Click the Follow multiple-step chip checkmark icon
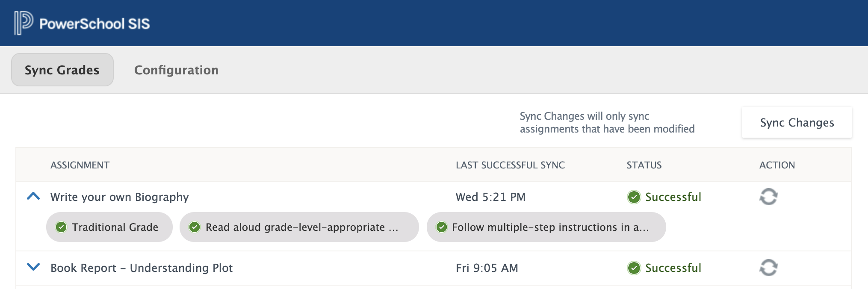Screen dimensions: 868x289 click(x=442, y=227)
